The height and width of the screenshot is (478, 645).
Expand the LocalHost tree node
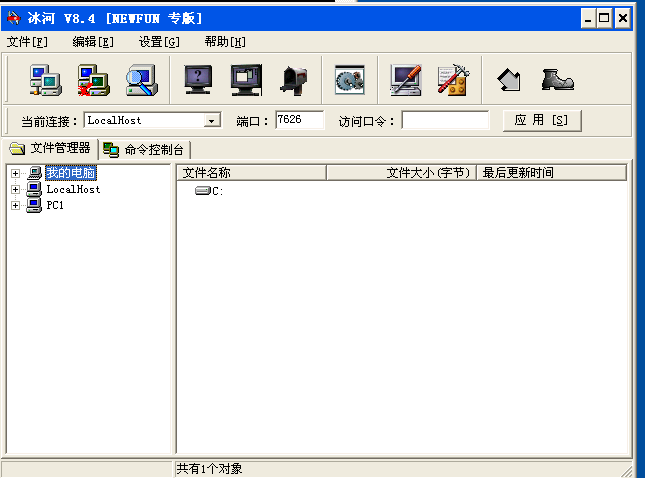pos(15,189)
